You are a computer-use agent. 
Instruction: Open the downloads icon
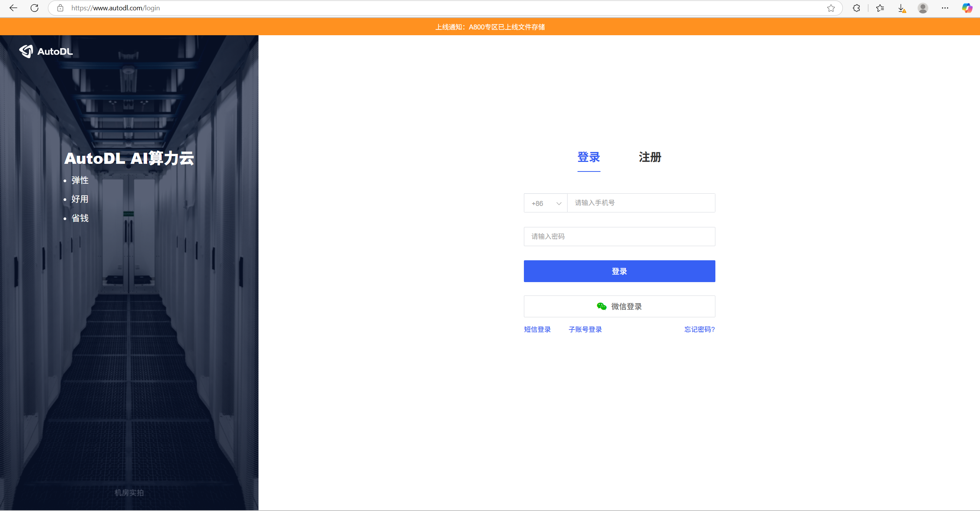[902, 8]
